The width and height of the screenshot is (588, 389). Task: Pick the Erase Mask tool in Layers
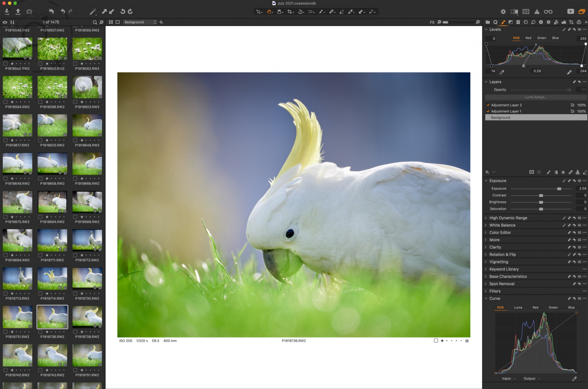[585, 172]
